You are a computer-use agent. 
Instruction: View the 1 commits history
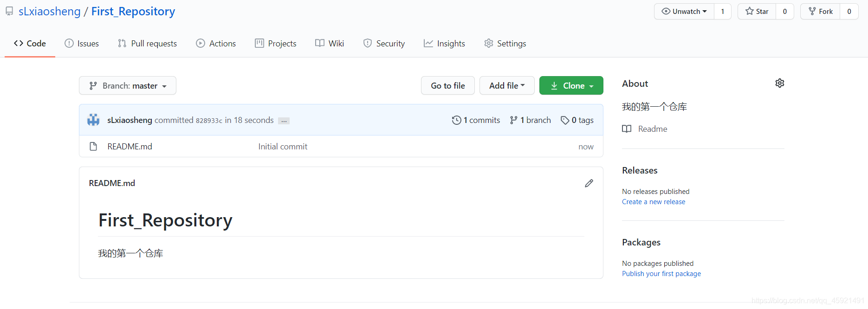point(476,120)
